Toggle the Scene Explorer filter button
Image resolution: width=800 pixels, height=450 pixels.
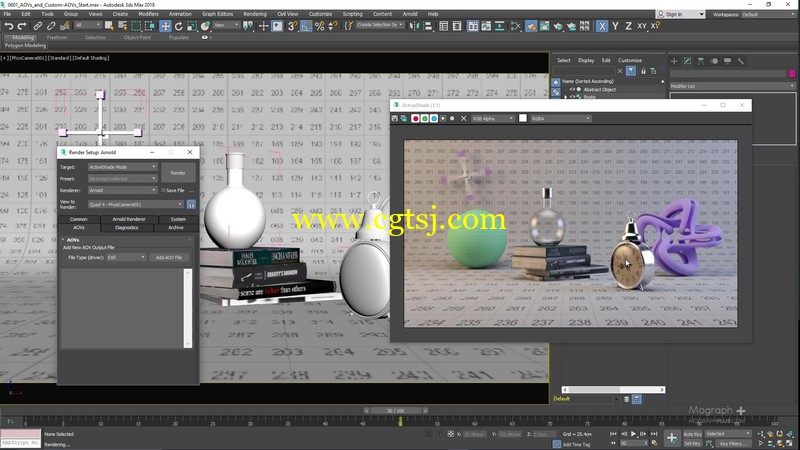coord(631,71)
